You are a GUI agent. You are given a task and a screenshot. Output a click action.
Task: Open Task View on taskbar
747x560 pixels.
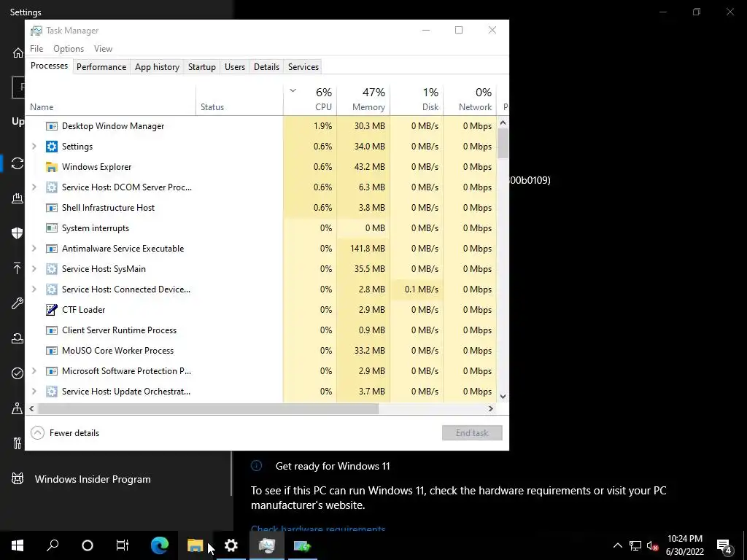[x=123, y=545]
